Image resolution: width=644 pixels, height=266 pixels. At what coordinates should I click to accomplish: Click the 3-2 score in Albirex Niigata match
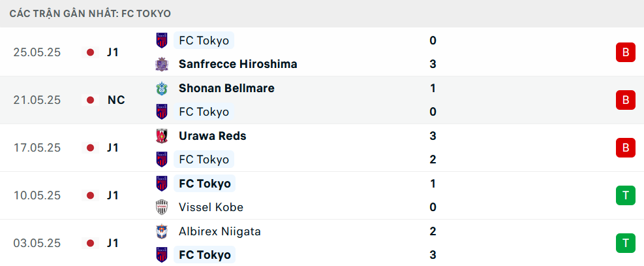pyautogui.click(x=433, y=243)
